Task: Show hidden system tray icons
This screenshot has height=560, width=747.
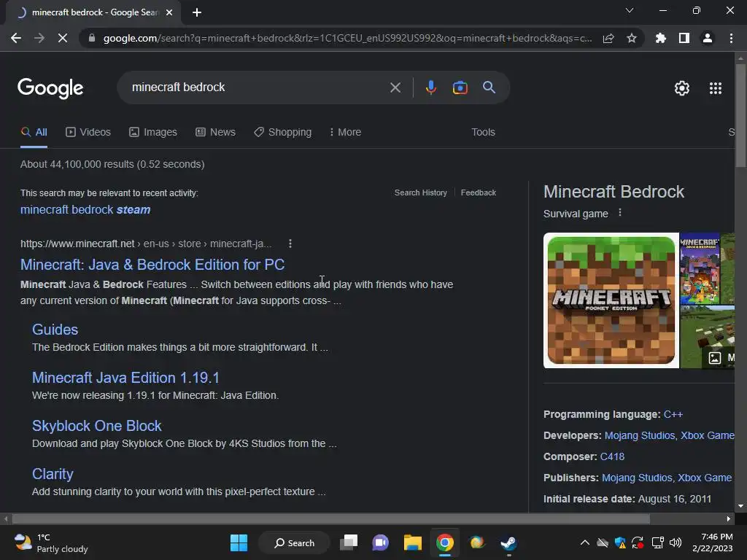Action: coord(584,542)
